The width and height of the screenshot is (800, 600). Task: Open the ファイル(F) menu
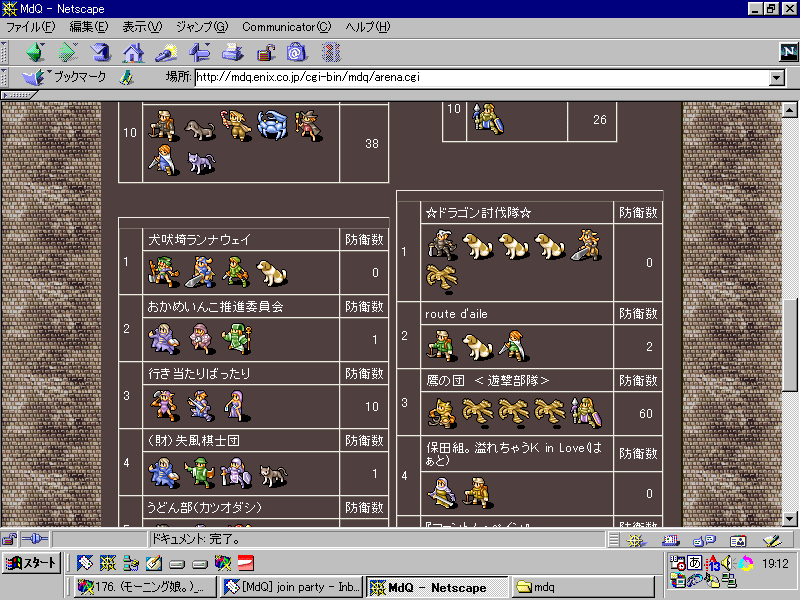[x=30, y=27]
